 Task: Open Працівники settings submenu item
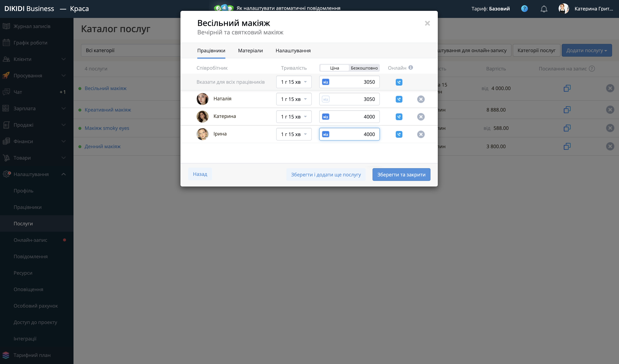click(37, 207)
